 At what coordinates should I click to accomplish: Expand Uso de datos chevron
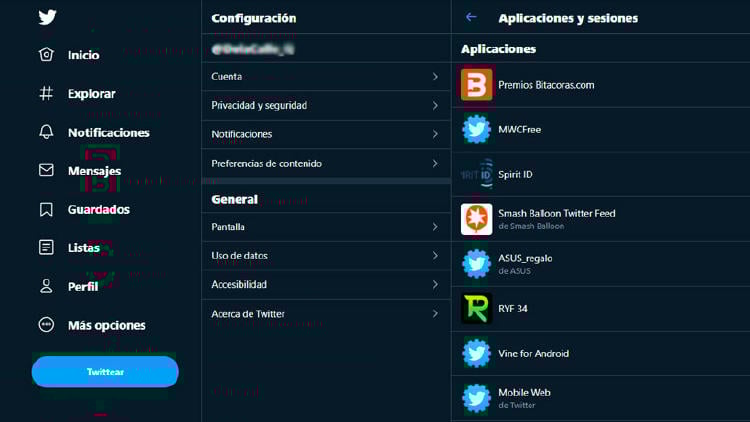point(435,255)
